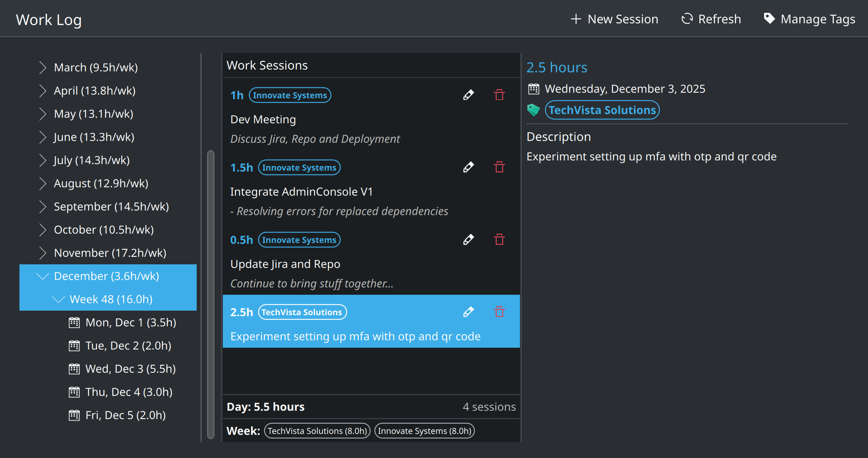Image resolution: width=868 pixels, height=458 pixels.
Task: Edit the Update Jira and Repo session
Action: pyautogui.click(x=468, y=239)
